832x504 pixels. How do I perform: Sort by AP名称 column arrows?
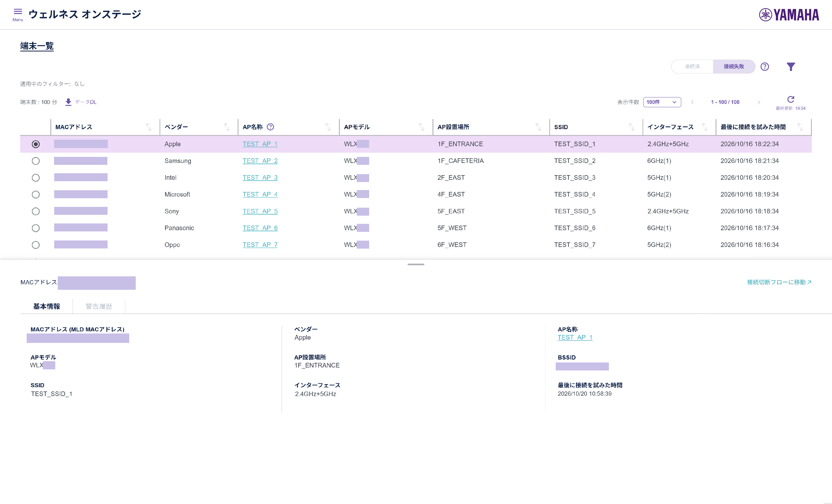coord(328,127)
